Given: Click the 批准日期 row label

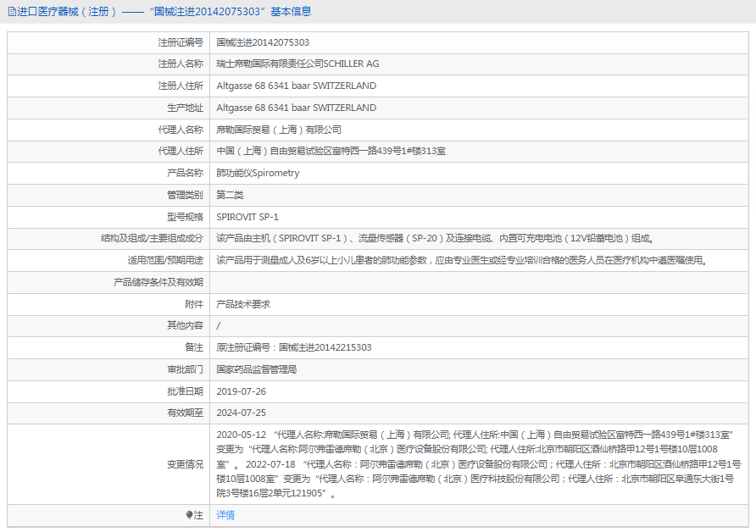Looking at the screenshot, I should 185,391.
